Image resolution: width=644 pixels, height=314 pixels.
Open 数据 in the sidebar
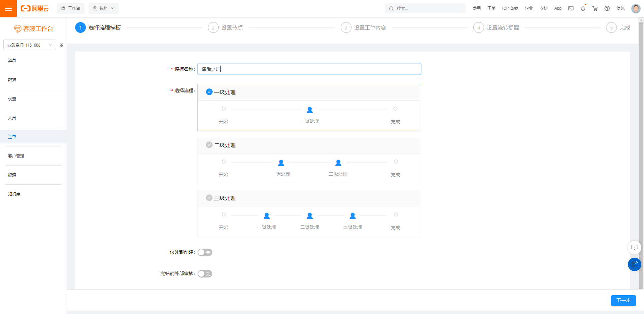[x=33, y=80]
